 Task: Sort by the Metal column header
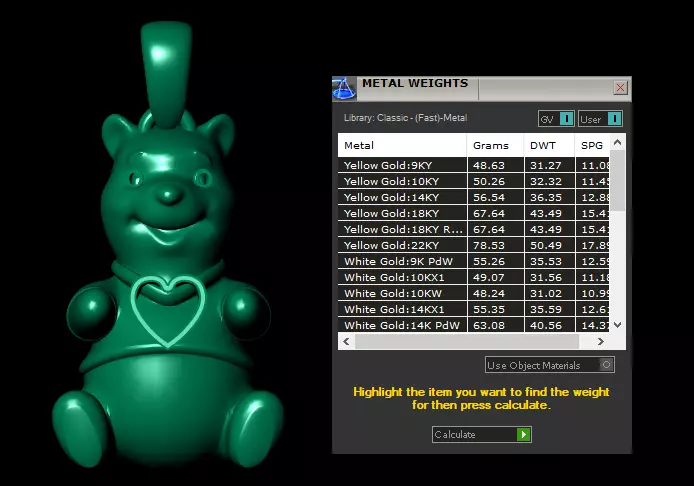[402, 145]
